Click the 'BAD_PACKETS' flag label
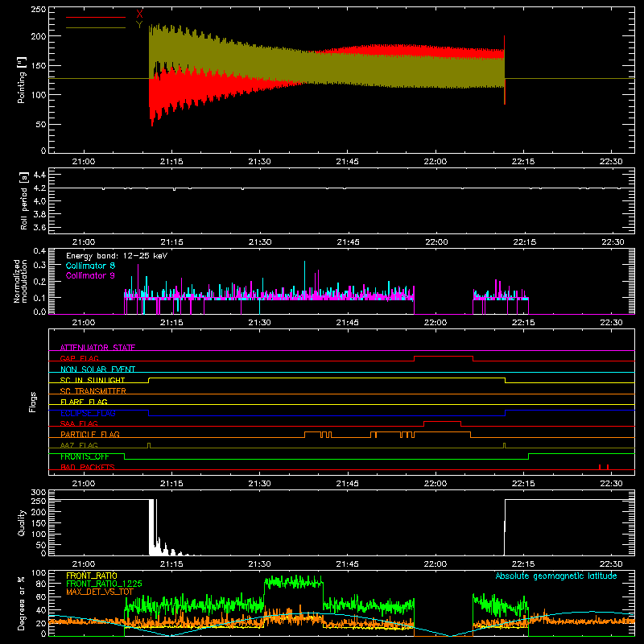The height and width of the screenshot is (644, 644). pos(88,467)
